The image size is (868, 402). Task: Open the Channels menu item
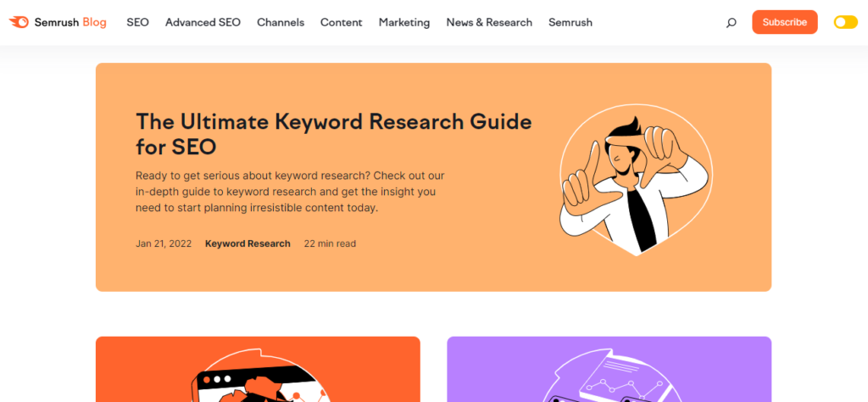coord(281,22)
